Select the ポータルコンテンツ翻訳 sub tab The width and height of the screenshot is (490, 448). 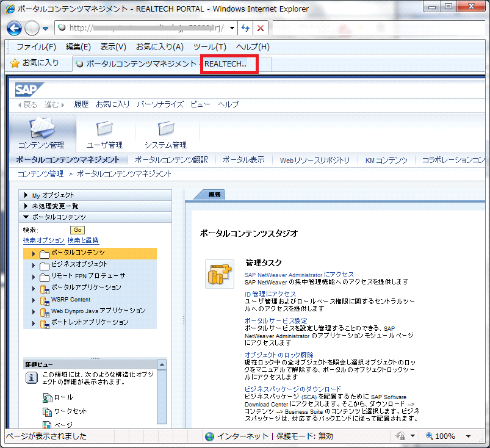point(171,160)
